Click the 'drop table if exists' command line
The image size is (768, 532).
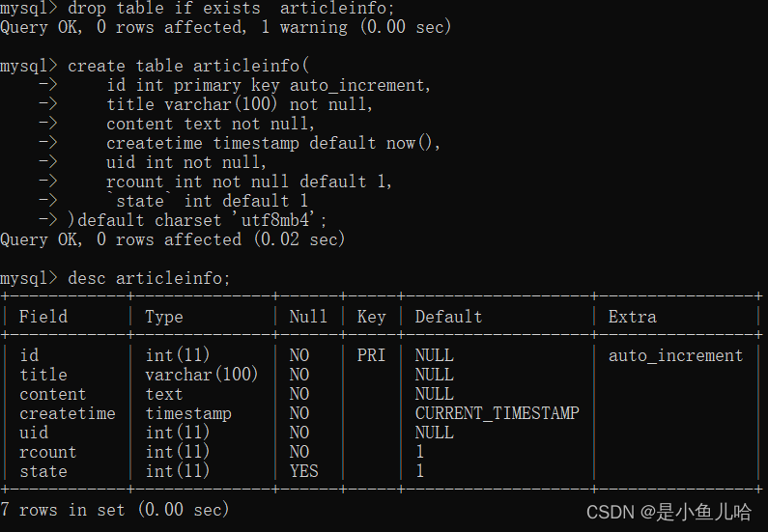pyautogui.click(x=197, y=8)
